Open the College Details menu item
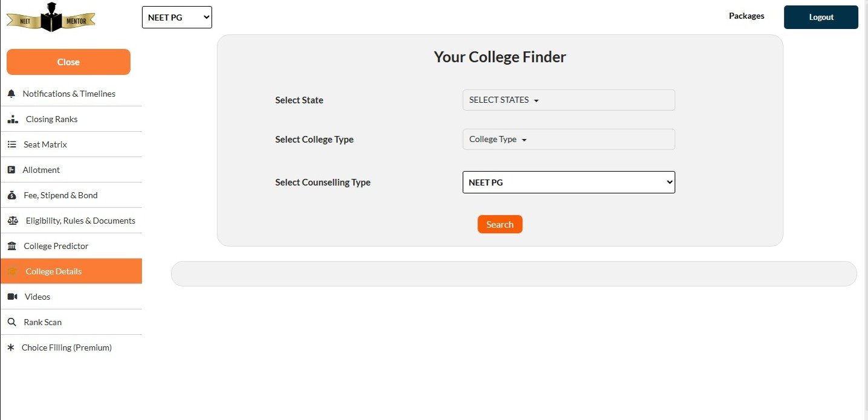 click(54, 271)
